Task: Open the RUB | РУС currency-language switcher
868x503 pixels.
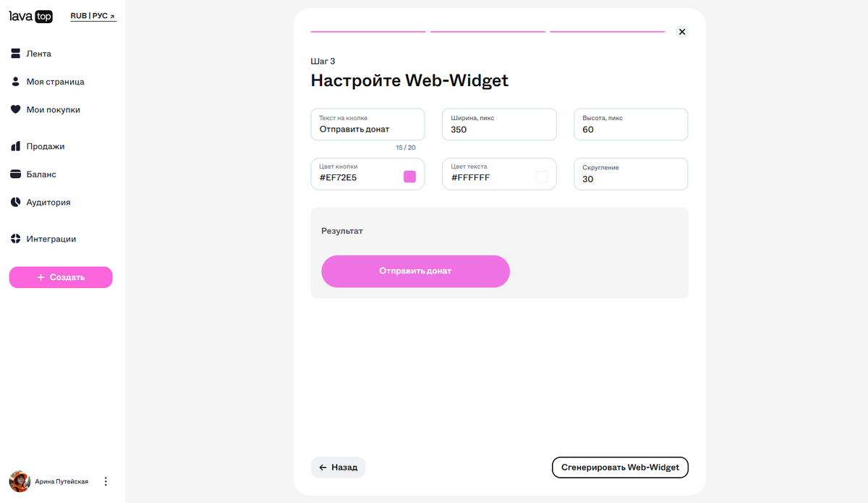Action: [x=93, y=16]
